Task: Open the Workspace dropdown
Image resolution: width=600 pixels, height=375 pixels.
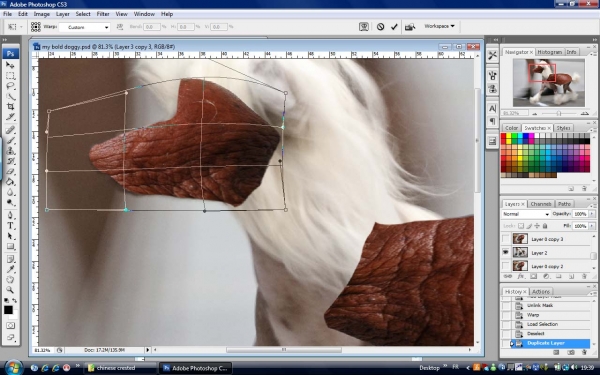Action: (439, 26)
